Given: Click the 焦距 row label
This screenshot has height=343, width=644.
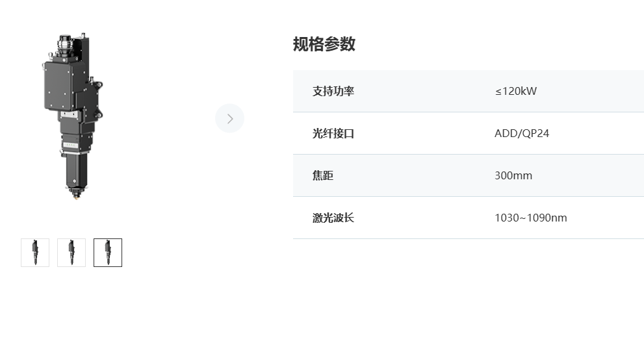Looking at the screenshot, I should click(x=323, y=175).
